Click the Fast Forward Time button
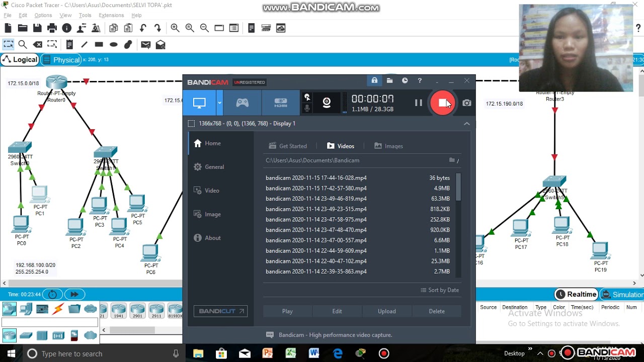 tap(74, 295)
